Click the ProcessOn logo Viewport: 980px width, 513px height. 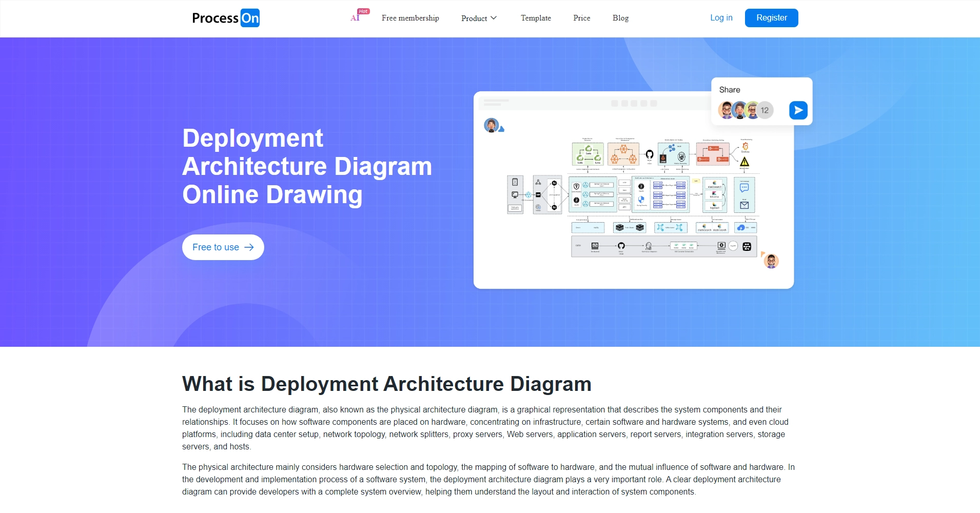[226, 18]
